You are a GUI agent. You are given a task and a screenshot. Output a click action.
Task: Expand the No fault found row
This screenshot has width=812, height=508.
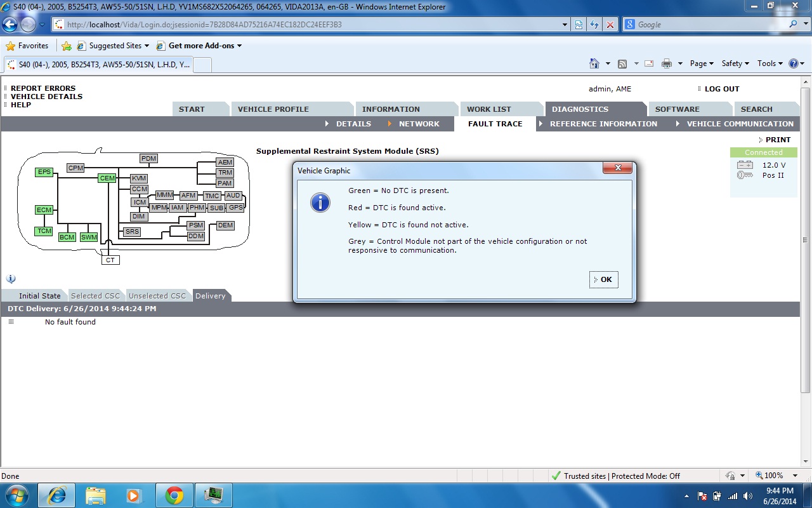click(x=11, y=322)
